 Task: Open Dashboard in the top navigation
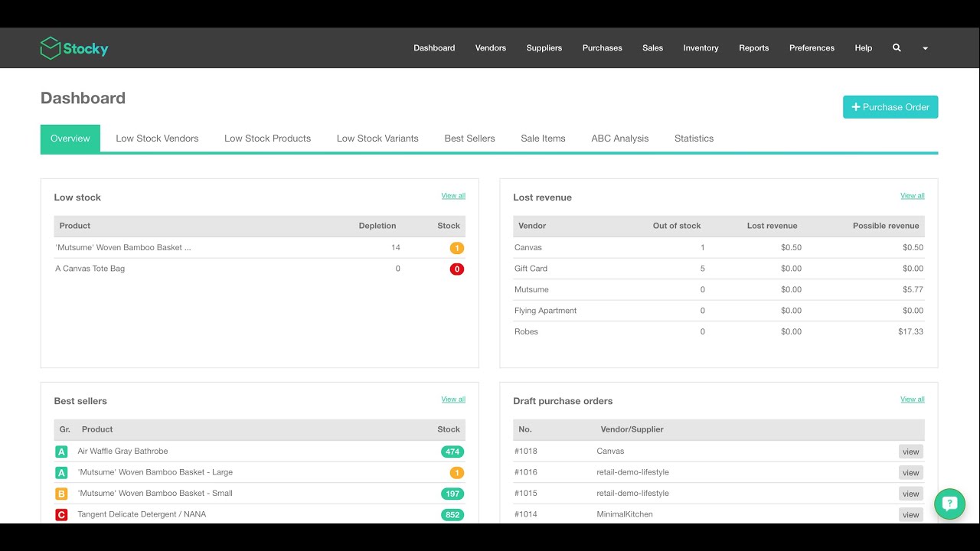click(434, 48)
